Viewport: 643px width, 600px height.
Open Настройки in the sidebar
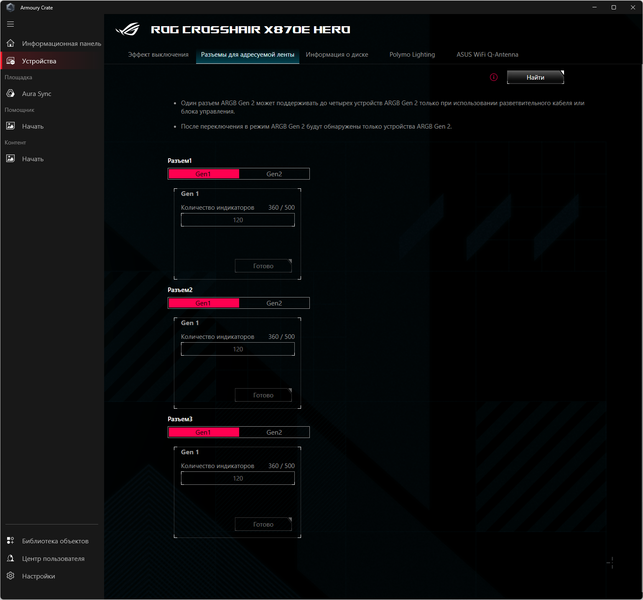52,576
